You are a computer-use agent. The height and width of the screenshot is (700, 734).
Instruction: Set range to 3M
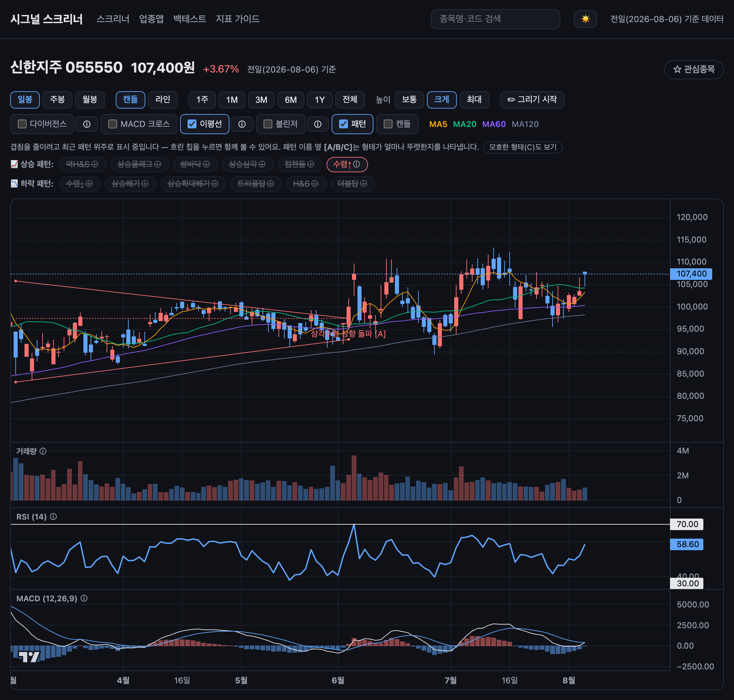[261, 100]
